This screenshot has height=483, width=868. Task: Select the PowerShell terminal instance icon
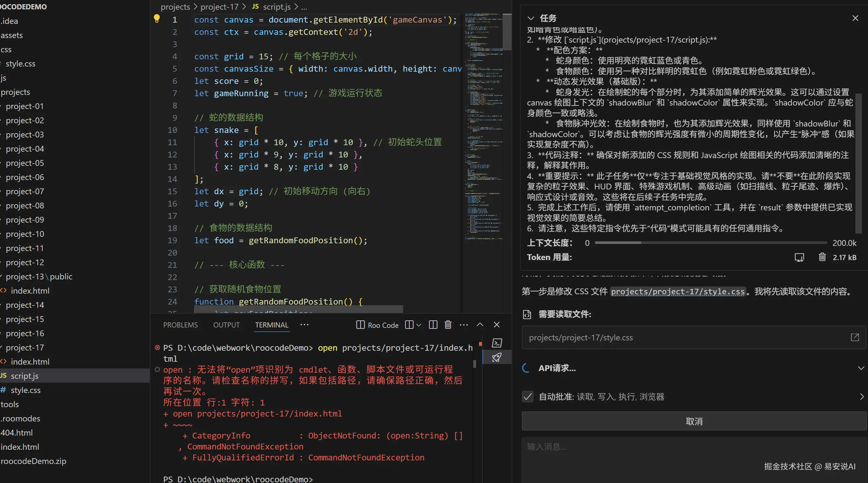[497, 343]
